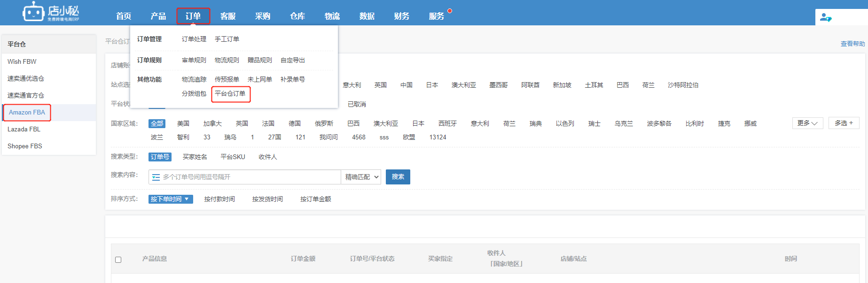This screenshot has width=868, height=283.
Task: Open the 产品 menu
Action: [x=158, y=16]
